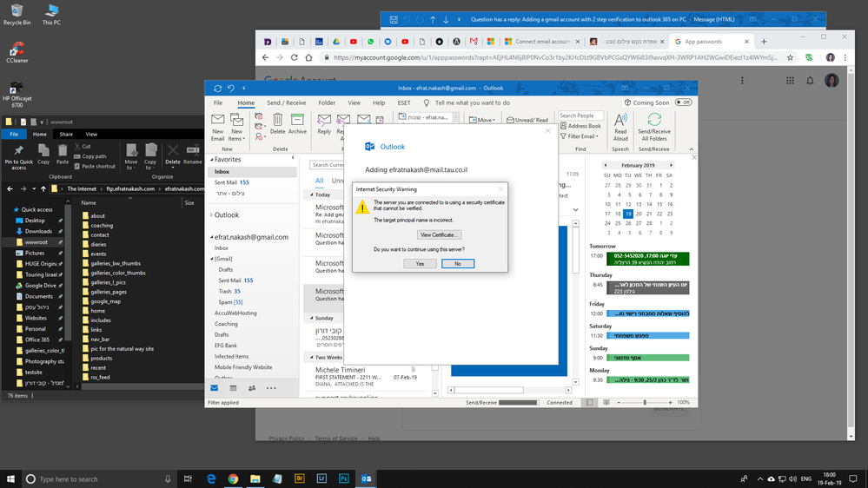Open People view in Outlook navigation bar

[252, 388]
